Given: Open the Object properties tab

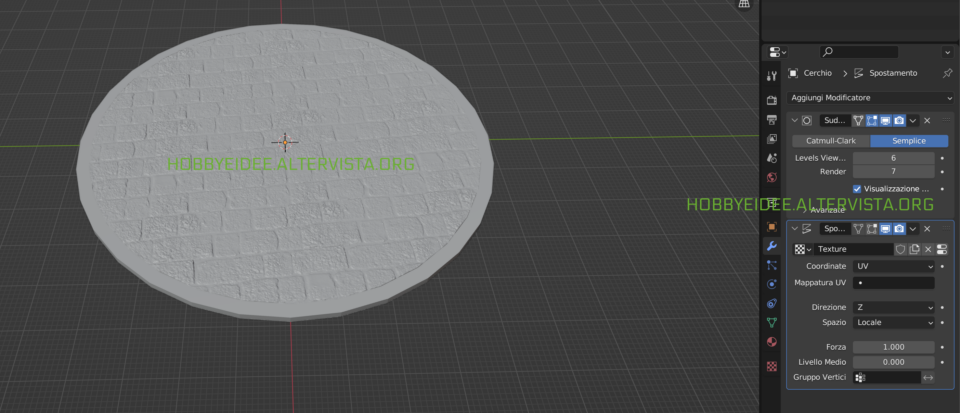Looking at the screenshot, I should 771,227.
